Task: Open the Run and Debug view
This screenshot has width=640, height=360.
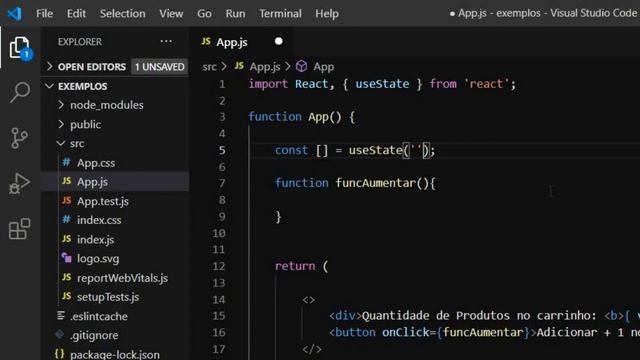Action: (19, 183)
